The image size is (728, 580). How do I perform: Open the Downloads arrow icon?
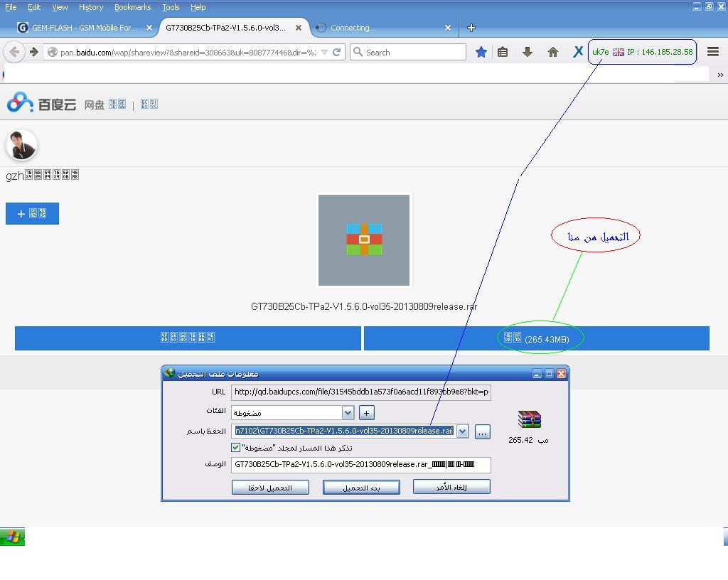click(527, 52)
